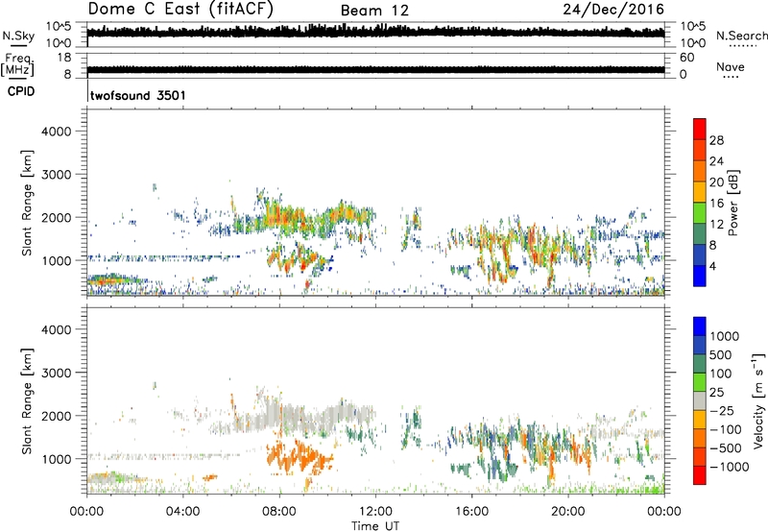Click the 'Velocity [m s⁻¹]' colorbar title

758,401
